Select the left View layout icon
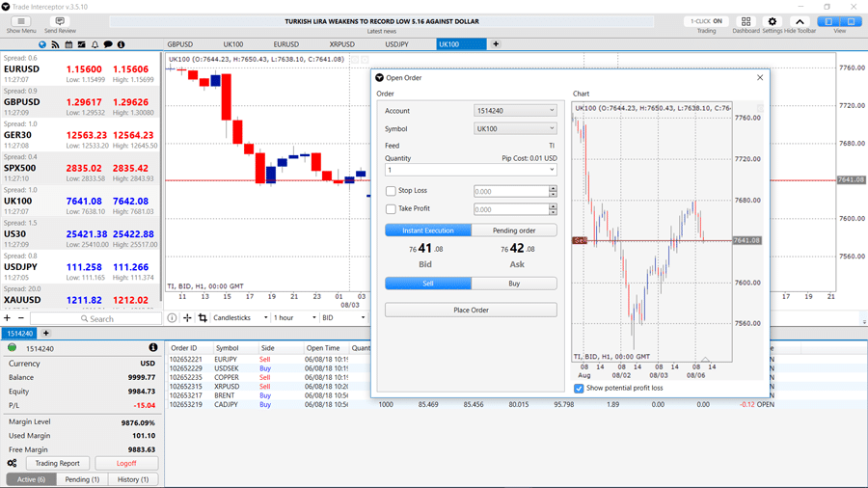This screenshot has width=868, height=488. coord(828,21)
